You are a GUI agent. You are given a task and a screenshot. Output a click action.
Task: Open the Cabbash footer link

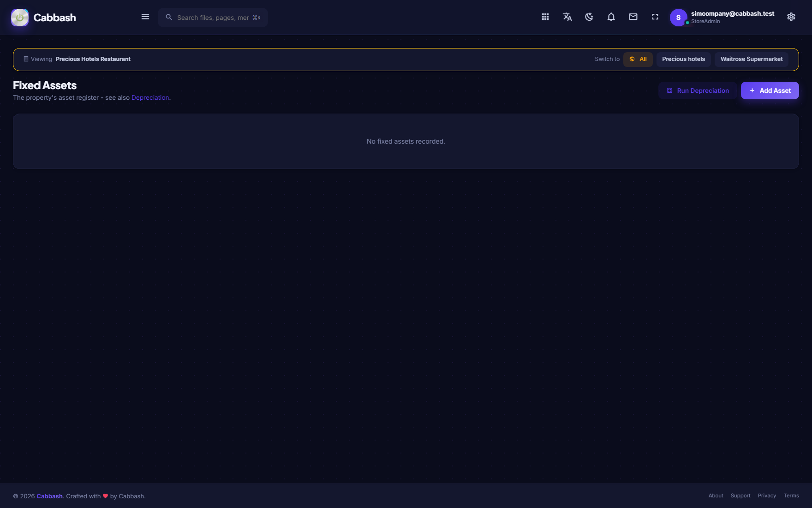(50, 496)
